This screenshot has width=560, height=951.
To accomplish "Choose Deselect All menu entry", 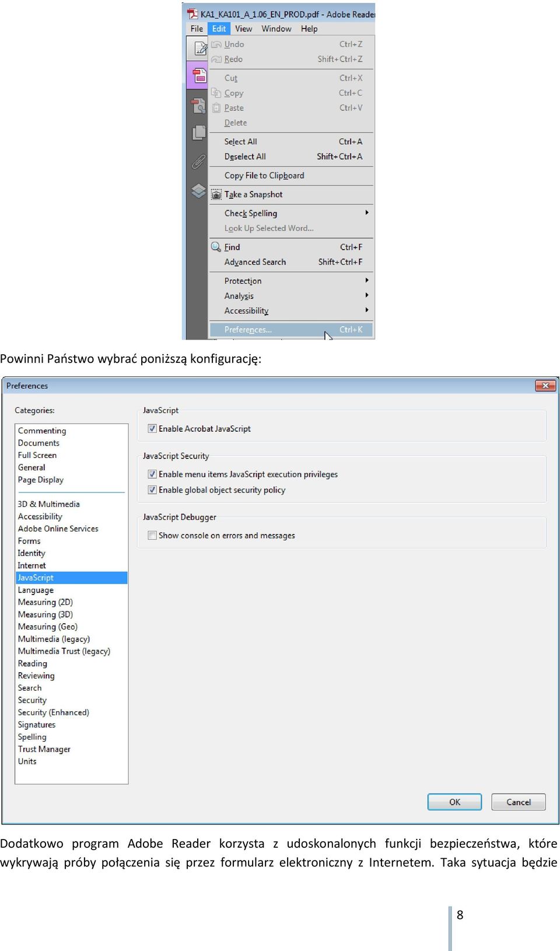I will click(x=291, y=157).
